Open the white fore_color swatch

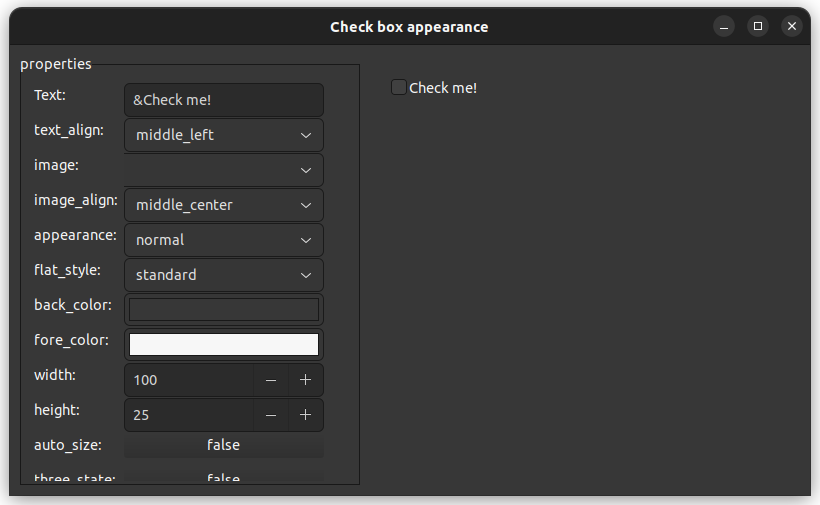pyautogui.click(x=223, y=345)
